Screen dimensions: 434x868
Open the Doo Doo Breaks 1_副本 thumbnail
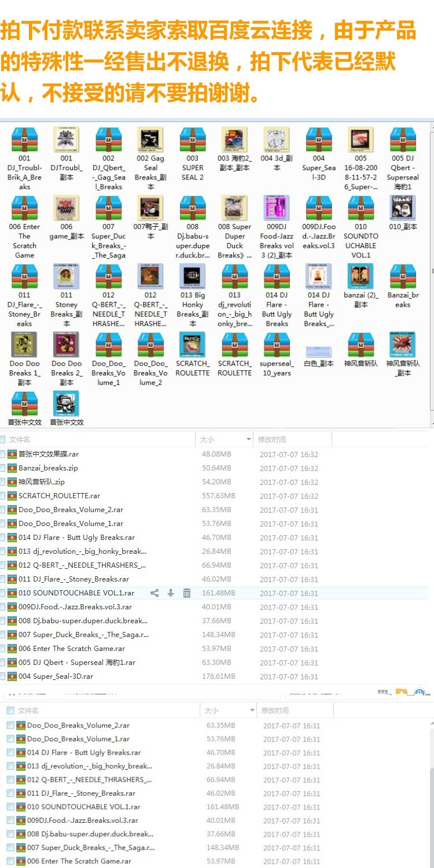click(24, 345)
